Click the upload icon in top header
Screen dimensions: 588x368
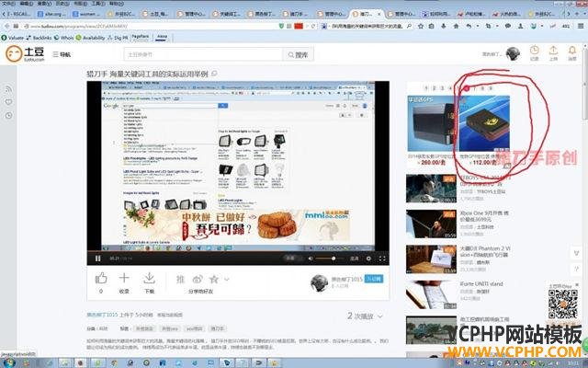(553, 52)
